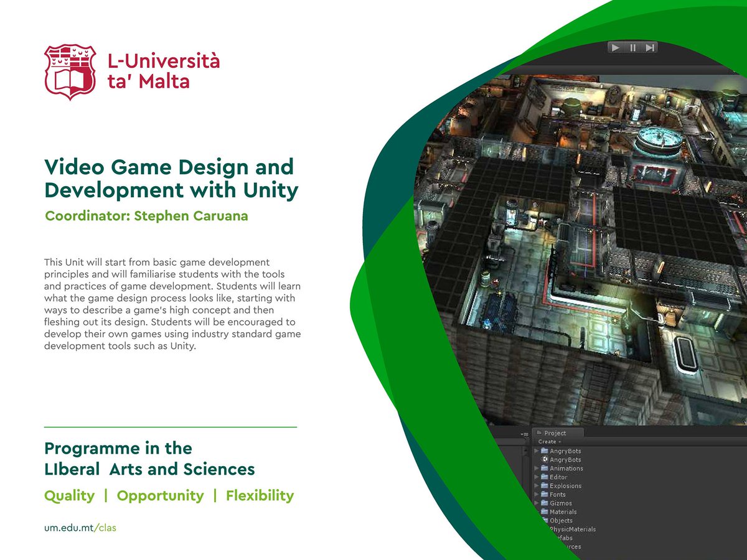Click the Objects folder name
The image size is (747, 560).
tap(561, 521)
